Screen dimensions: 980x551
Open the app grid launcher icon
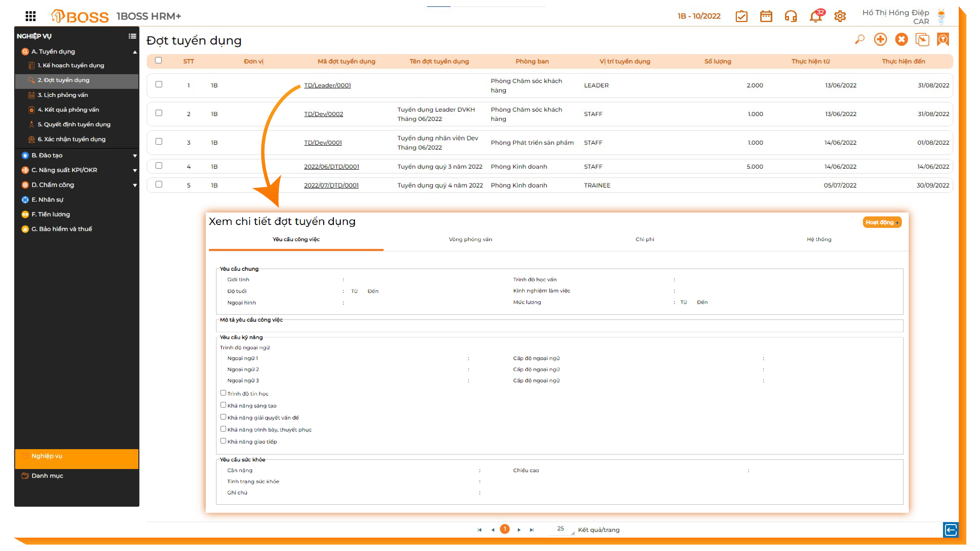[30, 16]
